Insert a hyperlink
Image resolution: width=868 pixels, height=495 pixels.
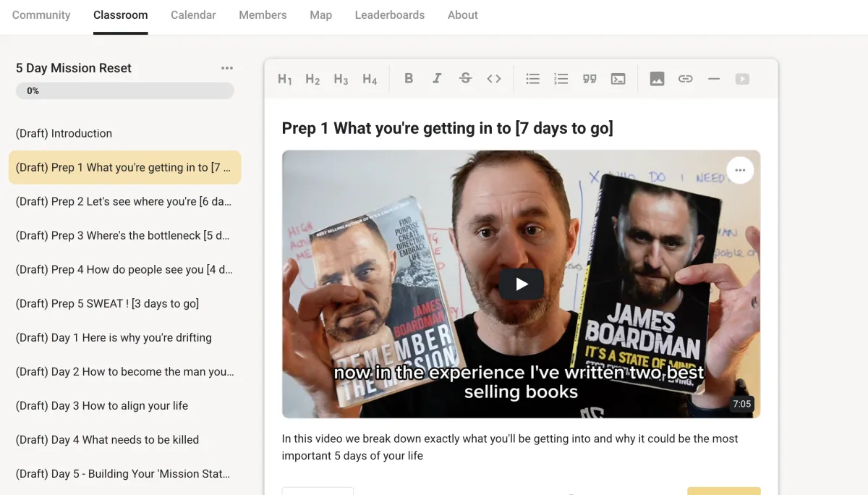click(x=686, y=79)
